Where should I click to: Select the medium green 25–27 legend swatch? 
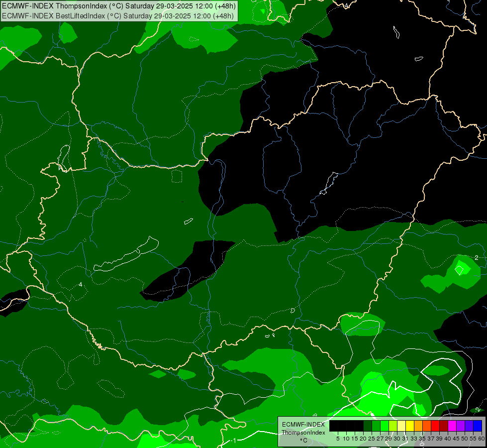[376, 426]
